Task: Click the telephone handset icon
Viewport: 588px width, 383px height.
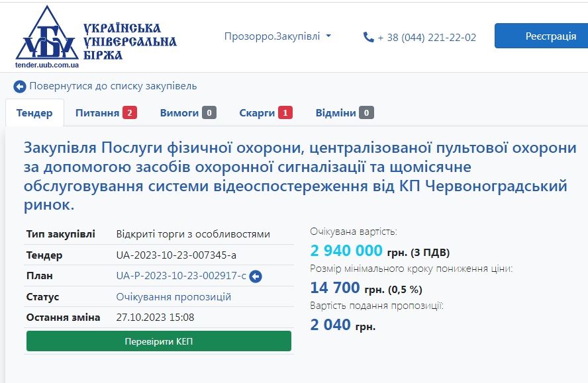Action: click(367, 37)
